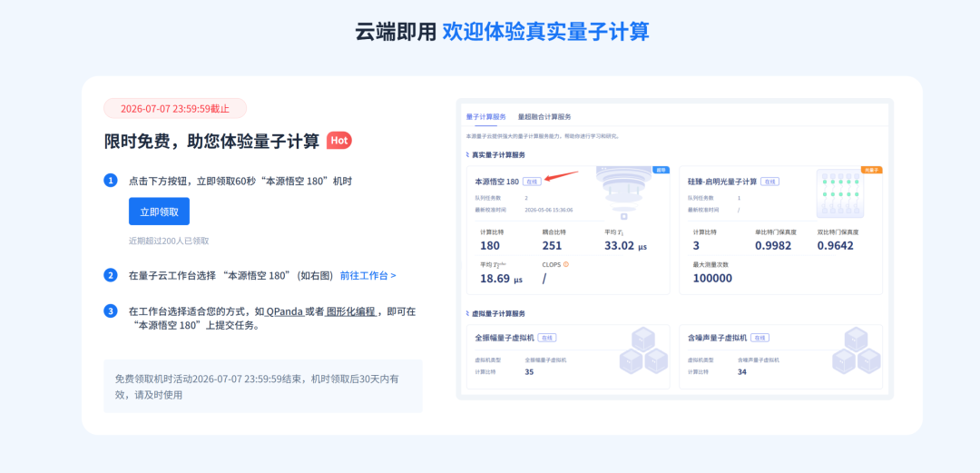Click the cubes icon on 全振幅量子虚拟机 card
Screen dimensions: 980x473
[x=643, y=350]
